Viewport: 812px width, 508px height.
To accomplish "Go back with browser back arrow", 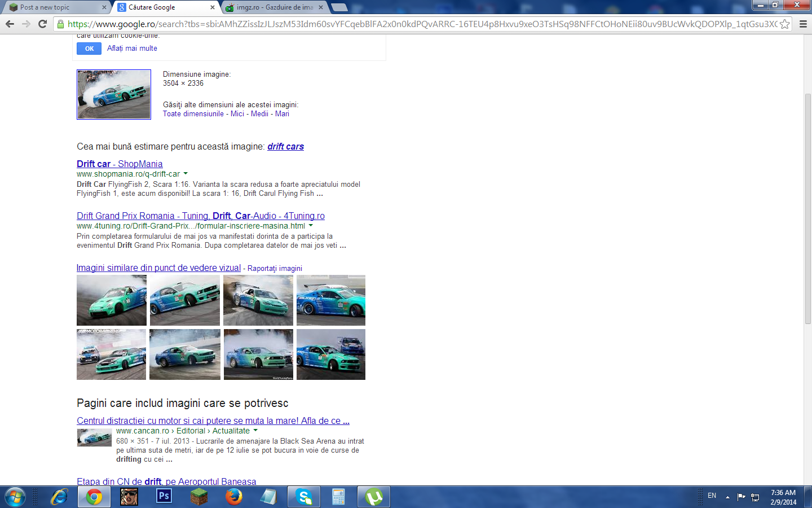I will pos(10,24).
